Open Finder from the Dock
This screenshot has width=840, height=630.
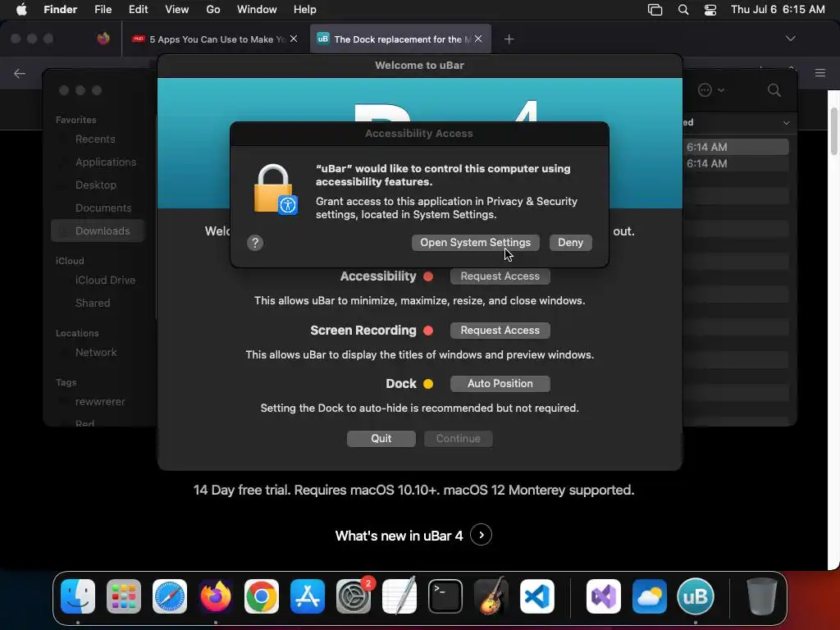(78, 596)
